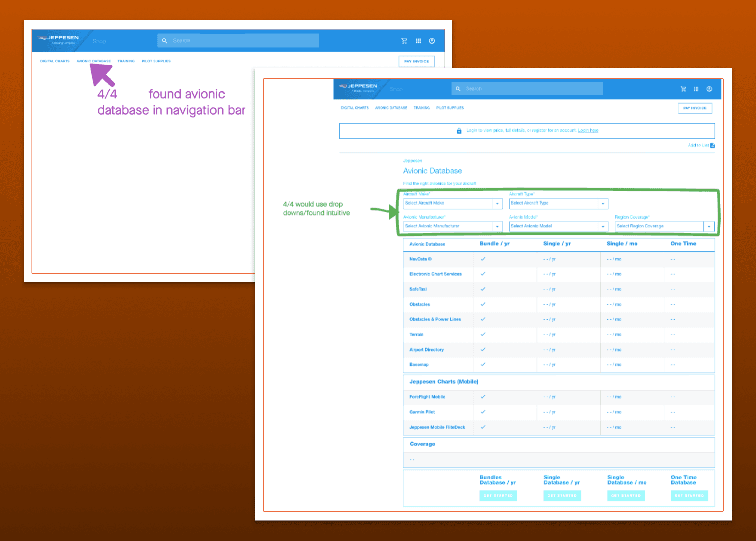
Task: Click the account profile icon in back mockup
Action: pos(432,41)
